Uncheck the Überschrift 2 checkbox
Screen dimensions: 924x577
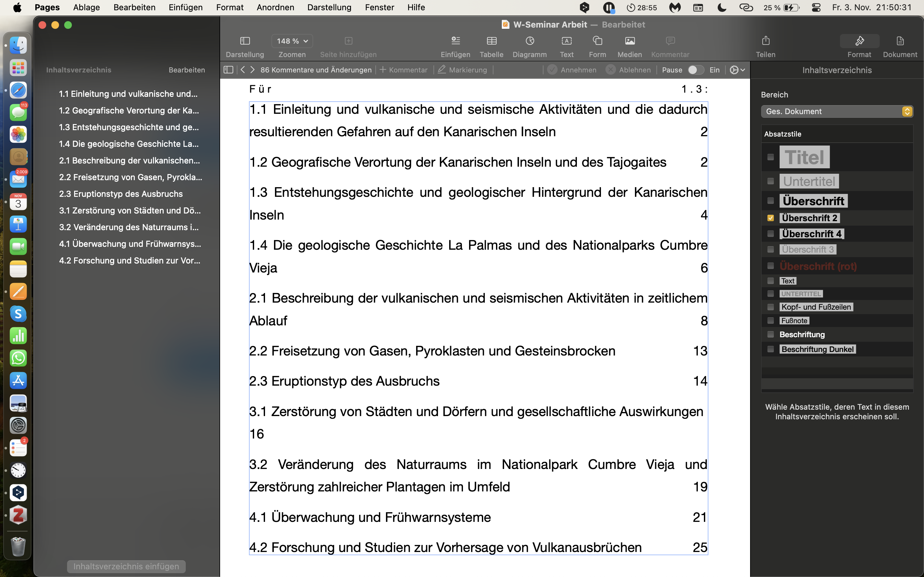coord(771,218)
